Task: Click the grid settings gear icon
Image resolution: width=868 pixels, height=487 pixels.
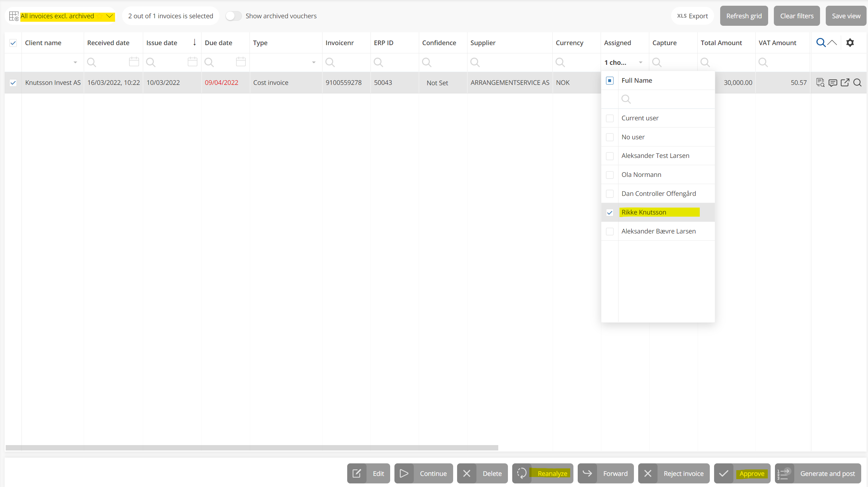Action: [850, 43]
